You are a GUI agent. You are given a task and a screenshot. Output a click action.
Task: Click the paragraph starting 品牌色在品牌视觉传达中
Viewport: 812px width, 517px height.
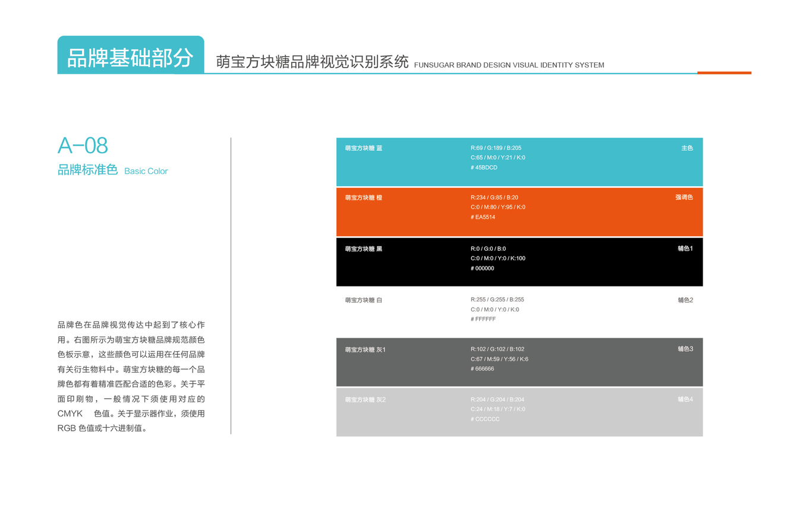pos(131,376)
